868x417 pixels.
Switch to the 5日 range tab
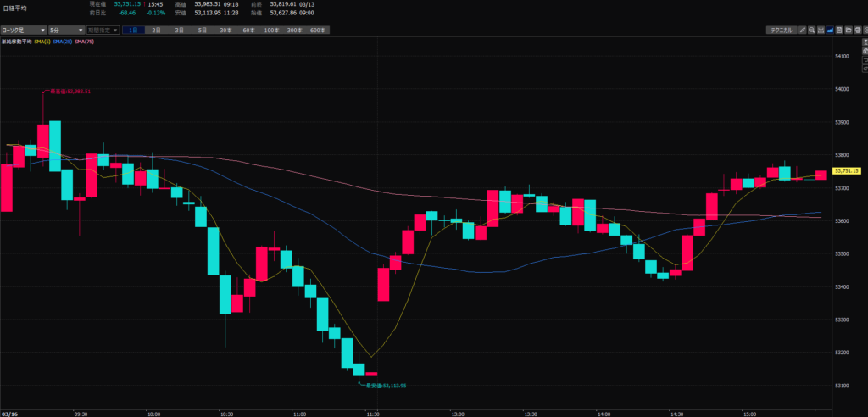pos(202,30)
